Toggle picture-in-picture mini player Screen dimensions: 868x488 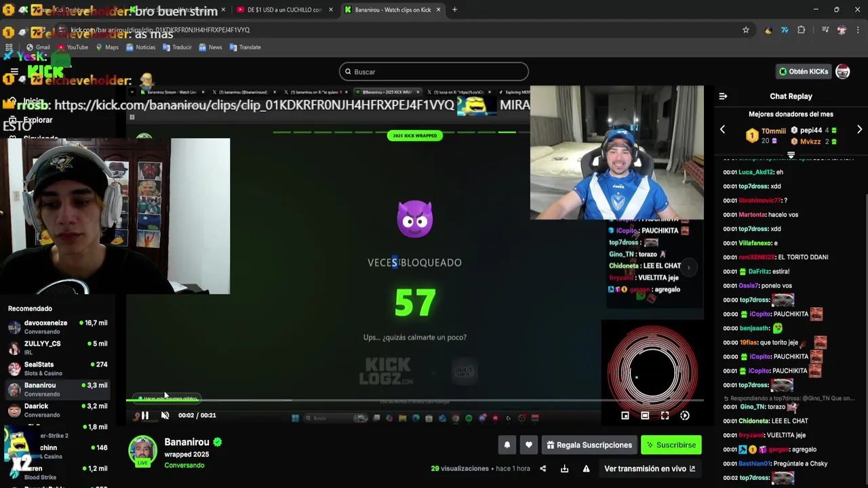pyautogui.click(x=625, y=415)
